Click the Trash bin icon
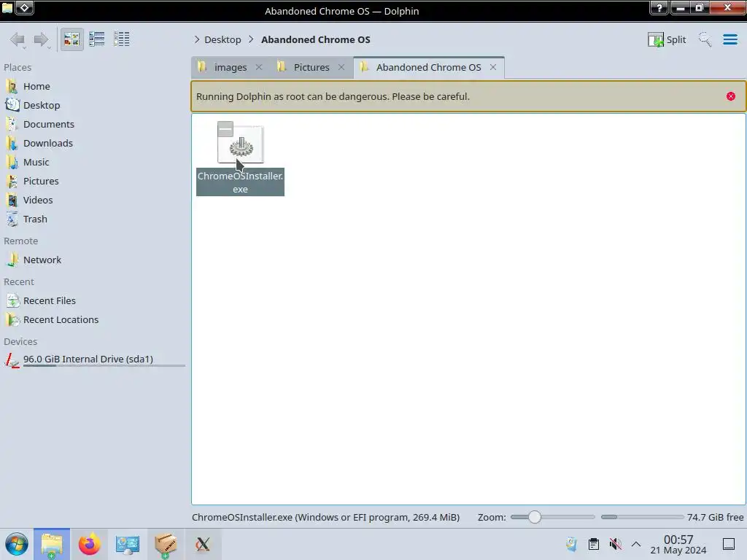 pos(12,219)
